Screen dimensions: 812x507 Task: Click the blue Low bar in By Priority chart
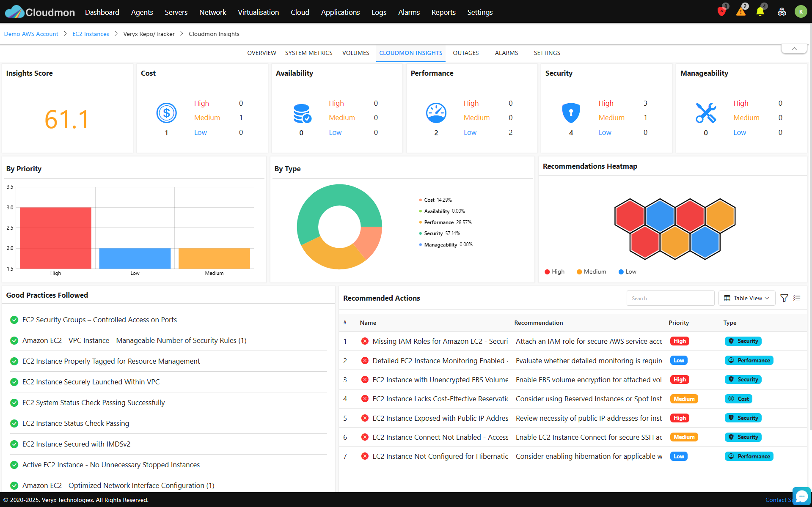135,258
